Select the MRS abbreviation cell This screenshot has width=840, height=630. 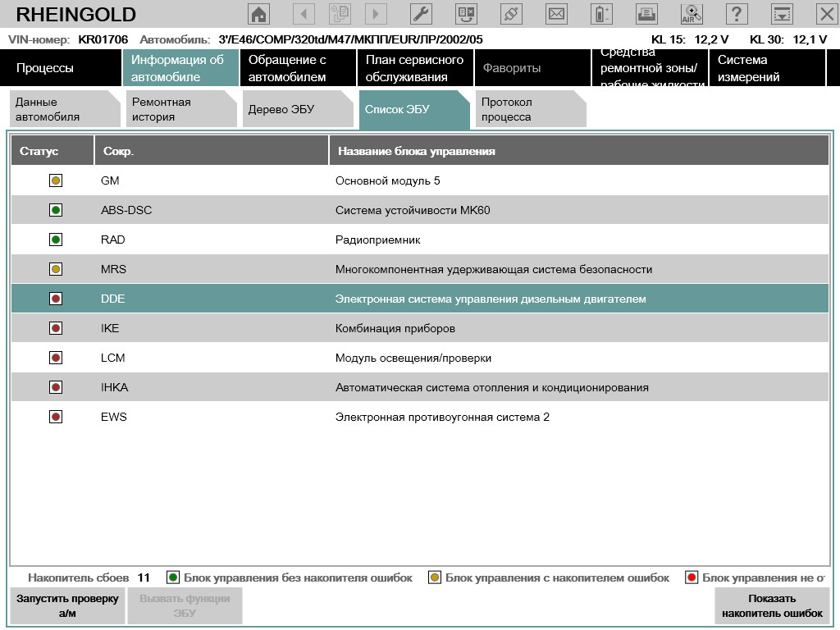pyautogui.click(x=113, y=269)
